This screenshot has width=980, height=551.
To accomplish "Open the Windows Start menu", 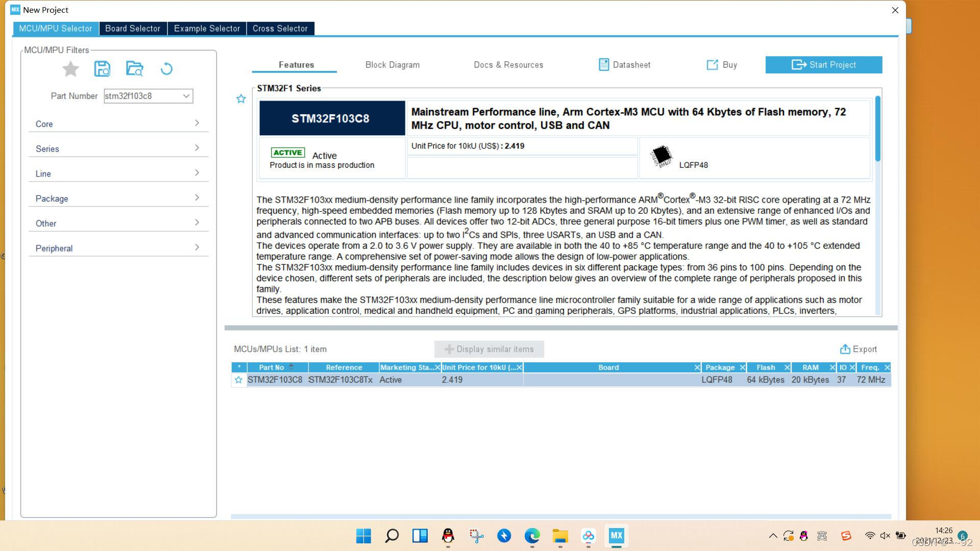I will 363,536.
